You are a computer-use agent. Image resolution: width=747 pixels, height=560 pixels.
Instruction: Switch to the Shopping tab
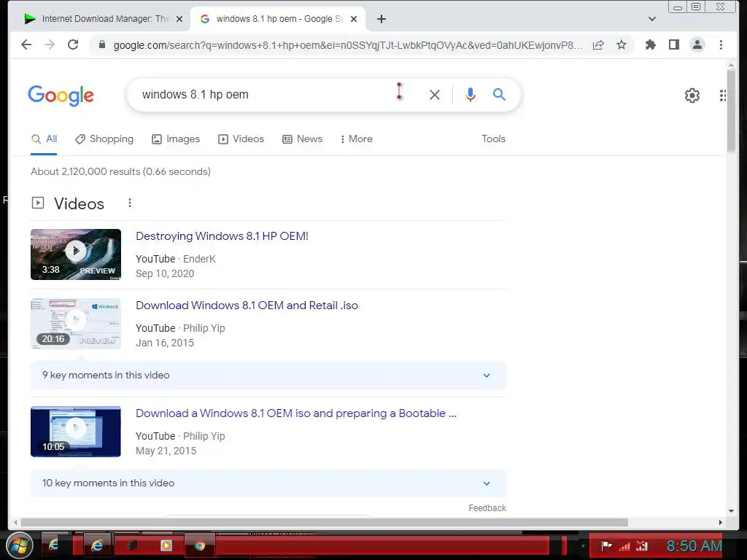point(104,139)
